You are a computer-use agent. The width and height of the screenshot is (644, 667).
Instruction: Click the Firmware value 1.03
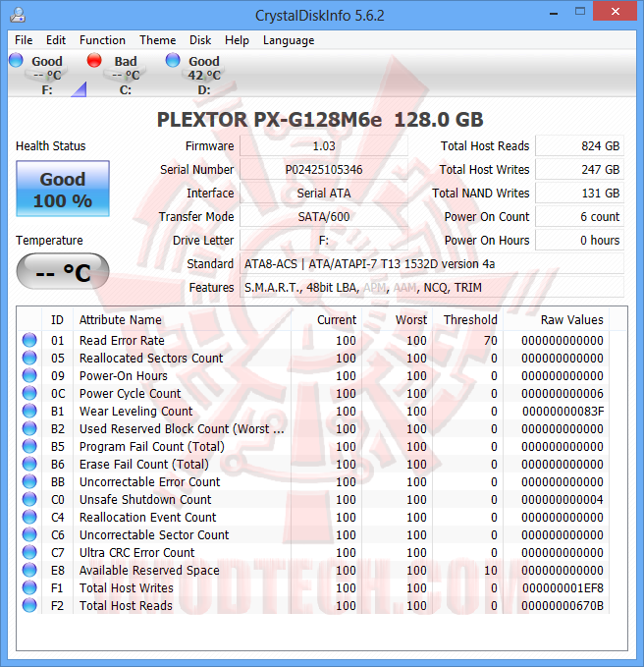pos(324,146)
